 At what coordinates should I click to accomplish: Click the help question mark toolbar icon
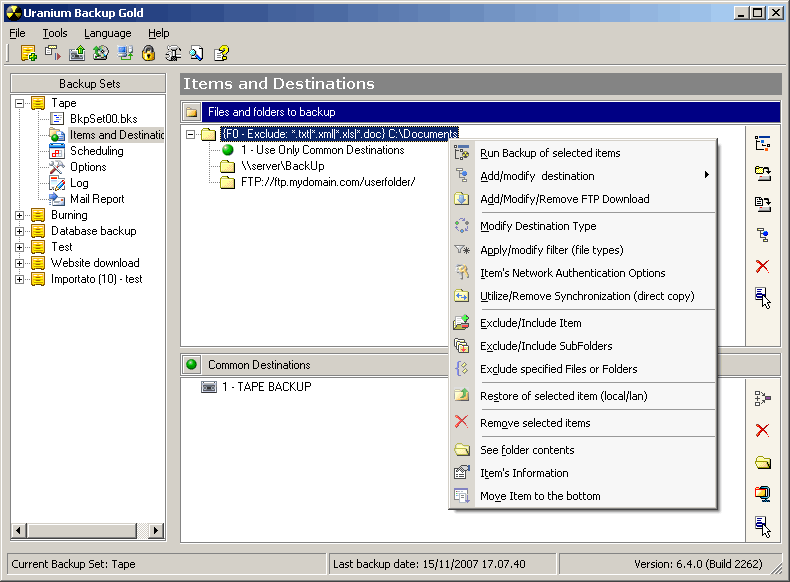221,53
